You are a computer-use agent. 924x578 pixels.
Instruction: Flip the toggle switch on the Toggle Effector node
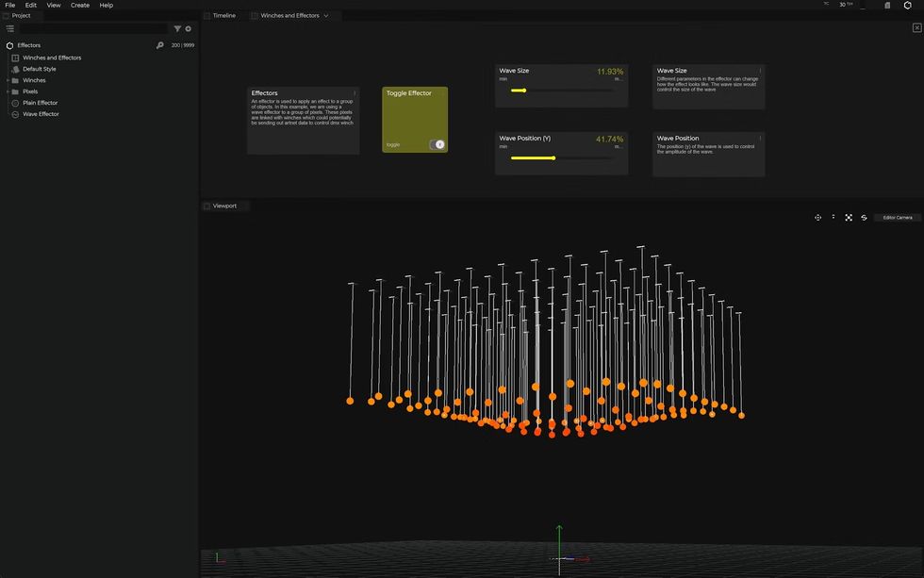439,144
